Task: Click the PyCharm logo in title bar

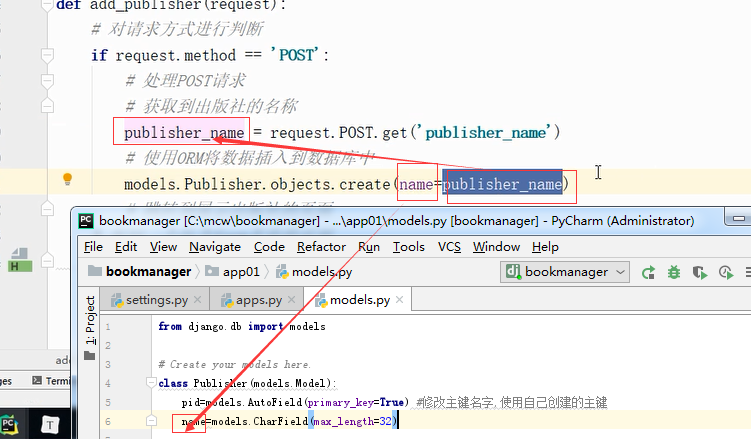Action: (86, 220)
